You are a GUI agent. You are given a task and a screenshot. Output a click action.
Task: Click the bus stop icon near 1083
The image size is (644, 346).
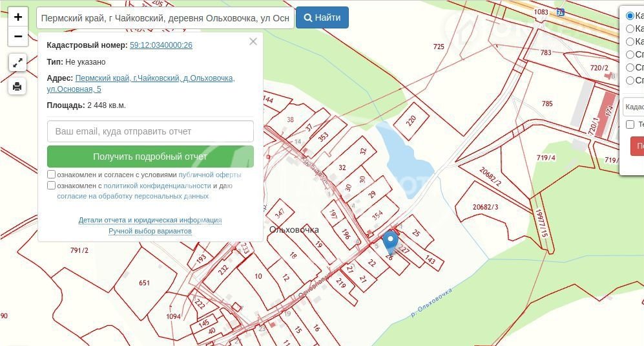click(x=560, y=12)
